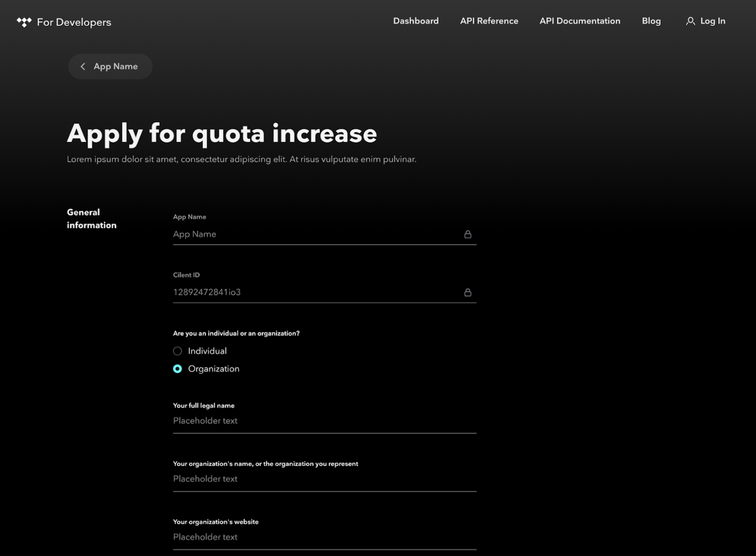Click the lock icon on Client ID field
The width and height of the screenshot is (756, 556).
(468, 292)
